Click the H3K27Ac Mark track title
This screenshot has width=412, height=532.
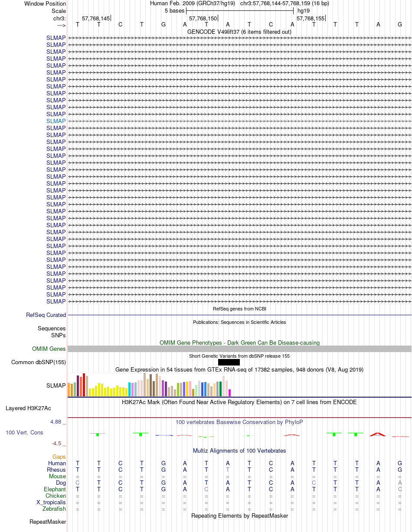239,402
